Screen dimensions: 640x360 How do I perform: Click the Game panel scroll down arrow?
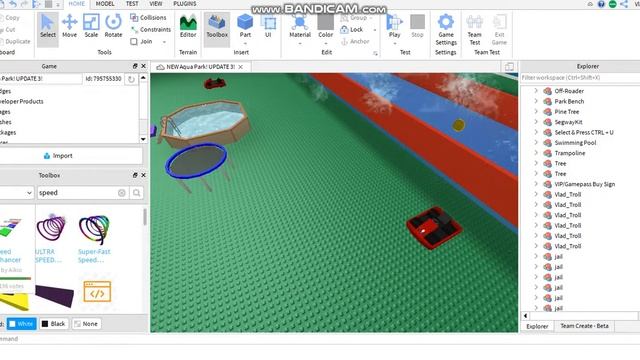pyautogui.click(x=143, y=139)
